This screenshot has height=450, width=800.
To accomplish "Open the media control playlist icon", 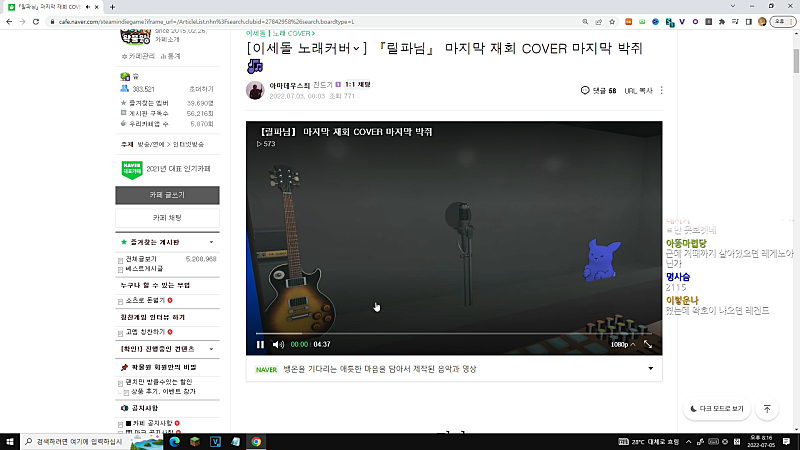I will click(x=735, y=21).
